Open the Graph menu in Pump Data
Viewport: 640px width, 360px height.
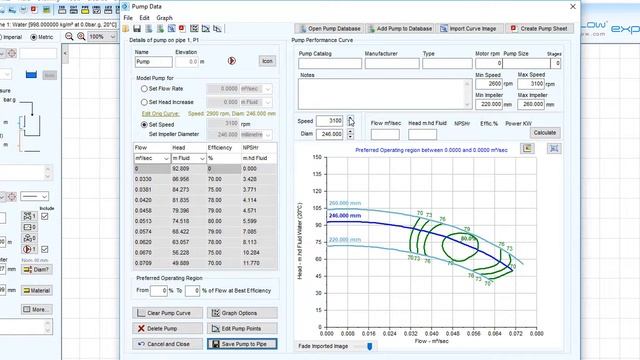pyautogui.click(x=164, y=18)
